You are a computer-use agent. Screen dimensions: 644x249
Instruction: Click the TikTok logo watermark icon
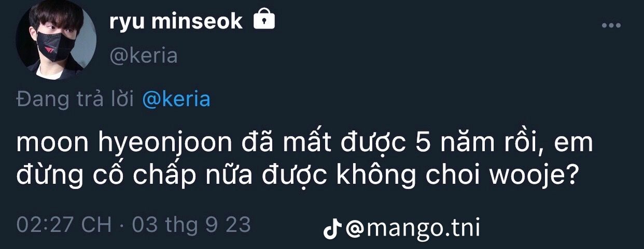click(x=331, y=228)
